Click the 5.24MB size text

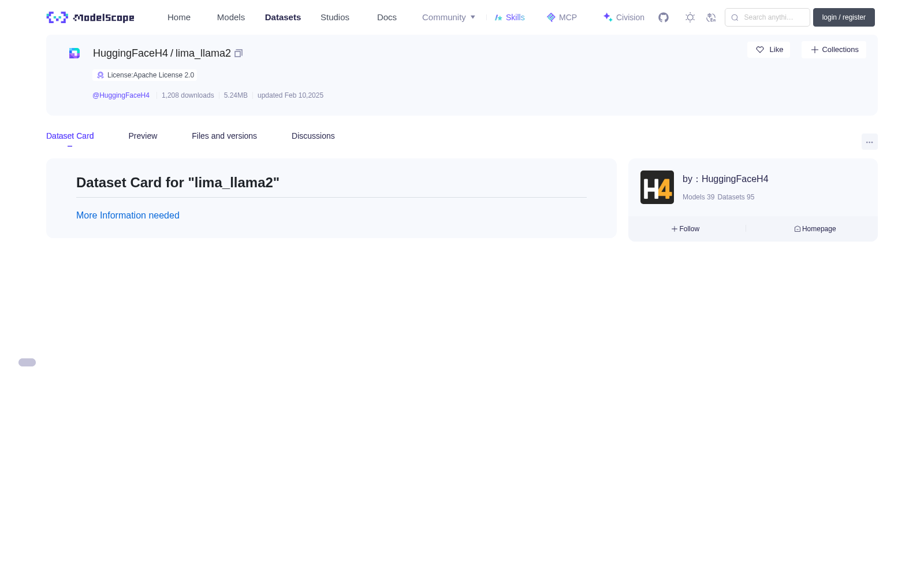pyautogui.click(x=236, y=95)
